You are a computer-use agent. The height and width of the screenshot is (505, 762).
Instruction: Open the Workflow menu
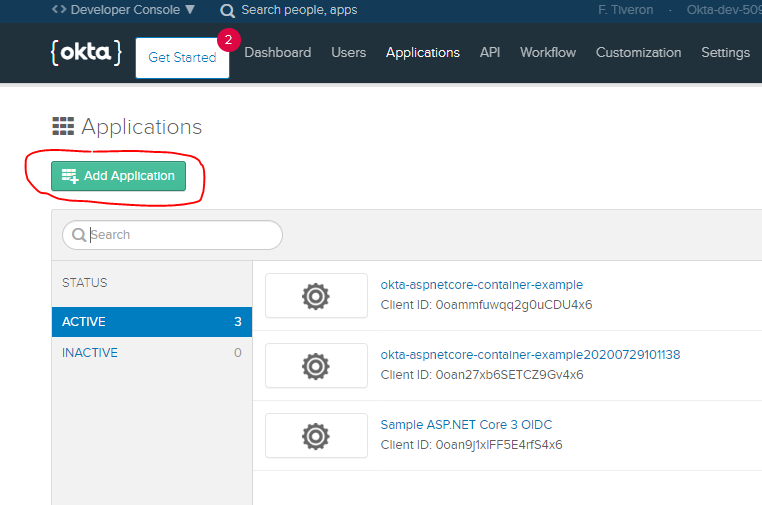pyautogui.click(x=548, y=52)
